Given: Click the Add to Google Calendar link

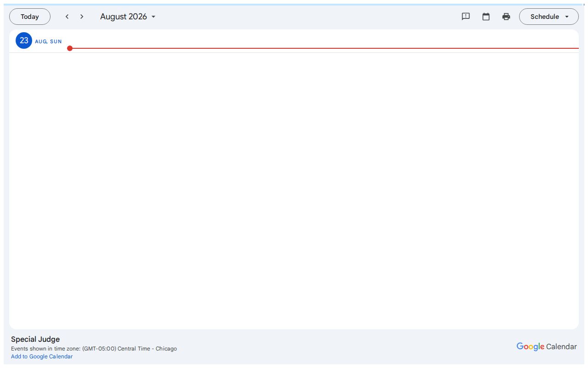Looking at the screenshot, I should [x=42, y=356].
